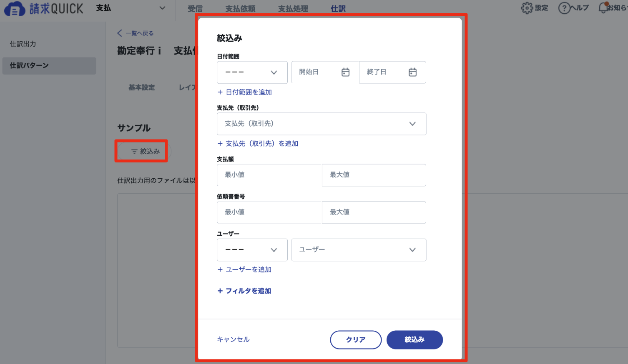Click plus icon beside フィルタを追加
This screenshot has height=364, width=628.
(220, 291)
